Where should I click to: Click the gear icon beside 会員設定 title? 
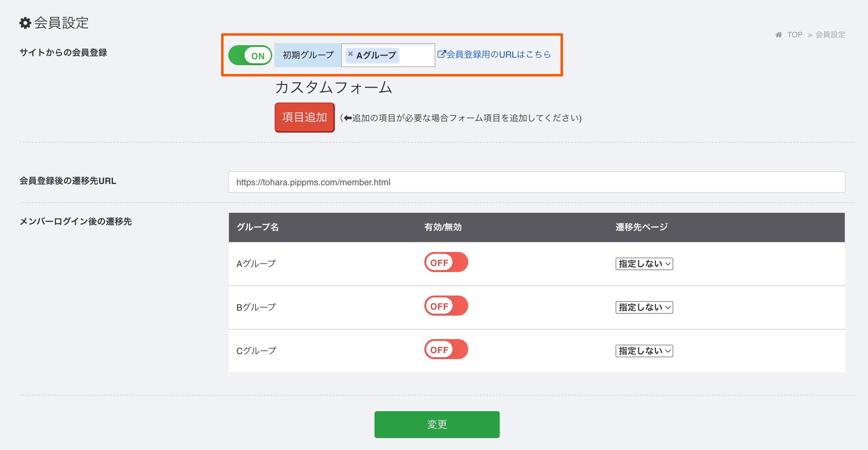(25, 23)
